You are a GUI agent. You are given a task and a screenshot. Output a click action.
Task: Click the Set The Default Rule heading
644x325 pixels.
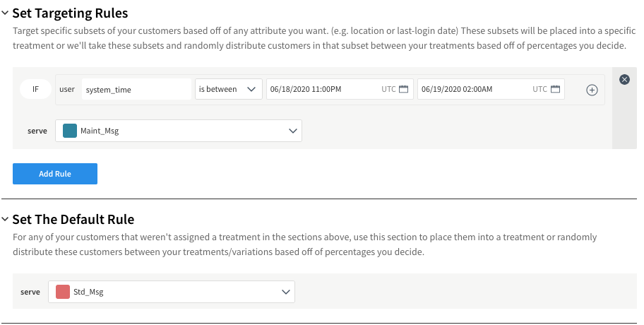click(x=73, y=219)
